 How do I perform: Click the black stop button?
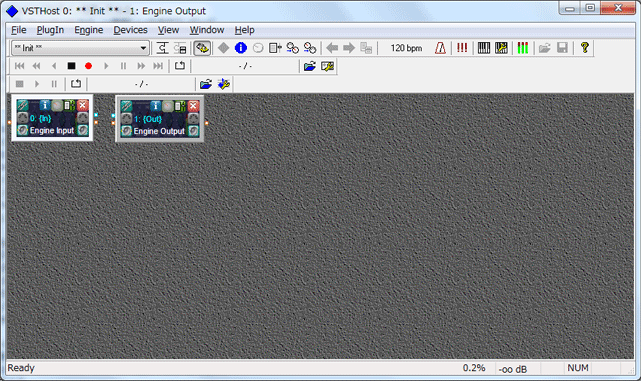(72, 66)
